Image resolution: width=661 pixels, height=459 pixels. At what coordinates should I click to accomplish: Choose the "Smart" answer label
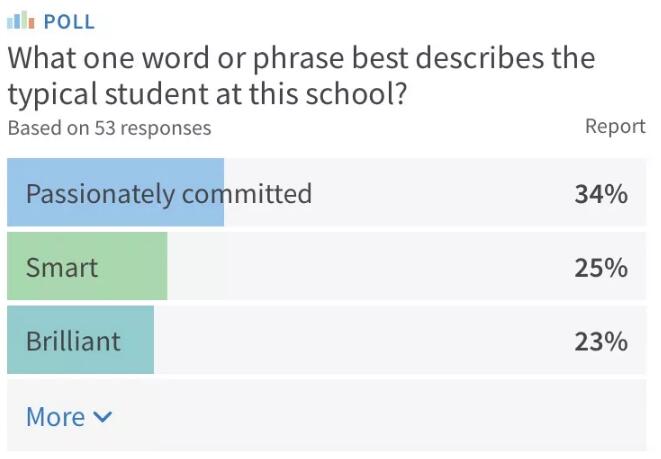62,267
